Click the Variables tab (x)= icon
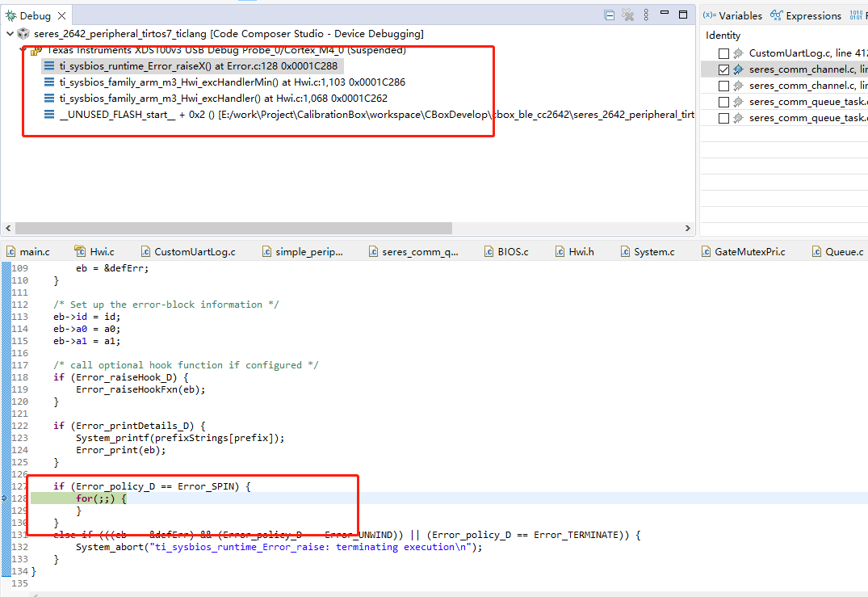Image resolution: width=868 pixels, height=597 pixels. click(x=709, y=15)
